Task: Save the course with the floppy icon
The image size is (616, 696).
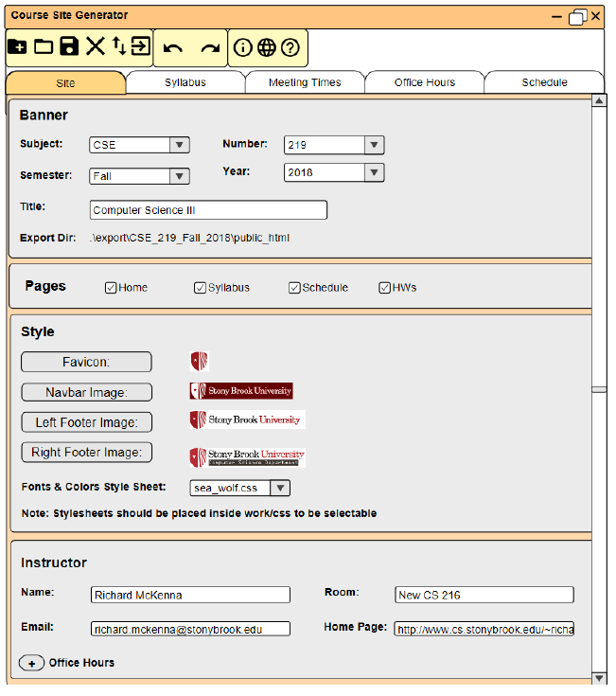Action: point(69,46)
